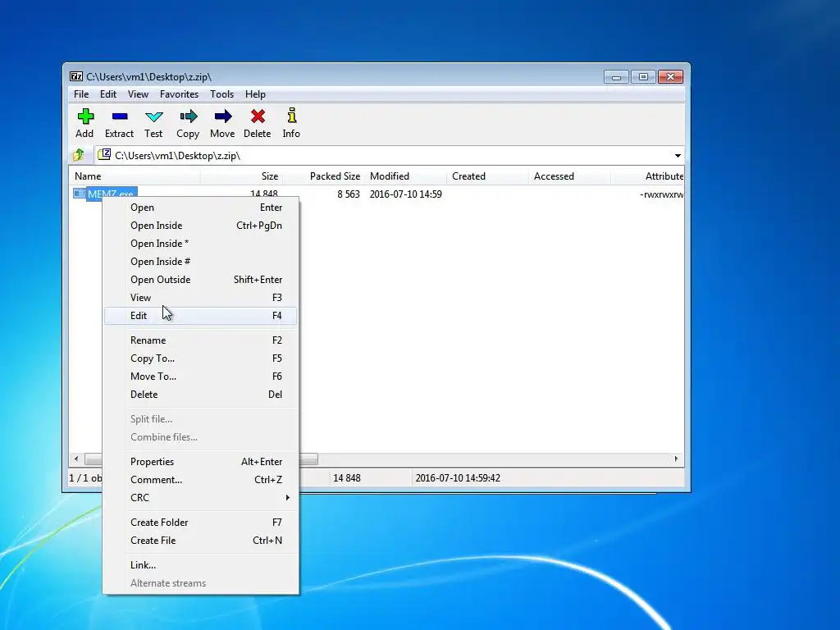The width and height of the screenshot is (840, 630).
Task: Sort by the Name column header
Action: click(135, 176)
